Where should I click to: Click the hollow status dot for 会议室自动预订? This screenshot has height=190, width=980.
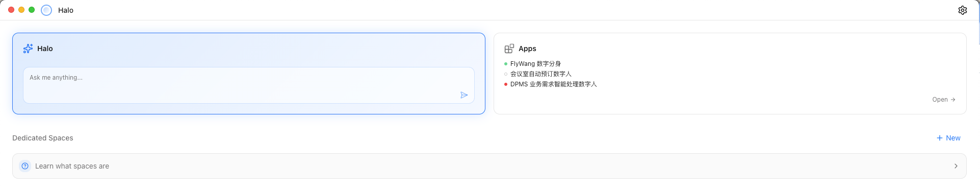pyautogui.click(x=506, y=74)
